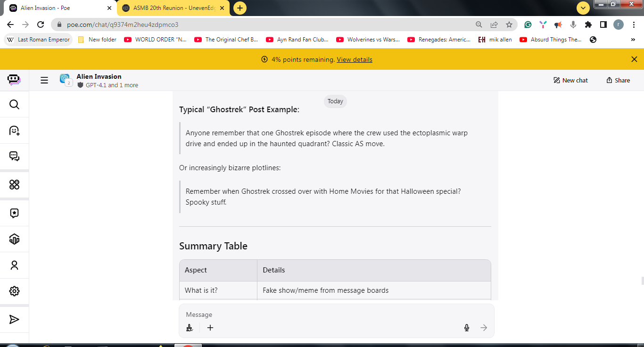Open the settings gear in Poe sidebar
The width and height of the screenshot is (644, 347).
[14, 291]
